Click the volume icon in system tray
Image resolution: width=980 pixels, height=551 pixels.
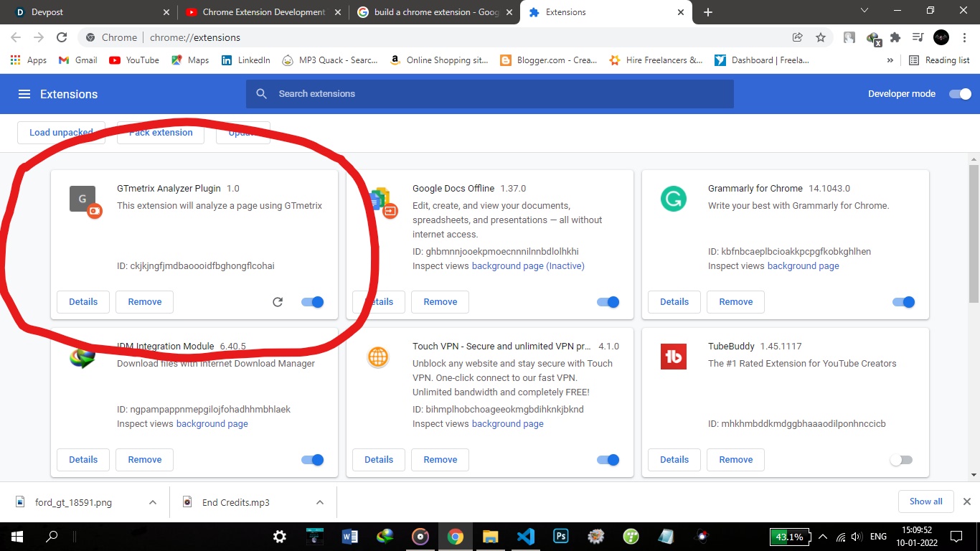[855, 537]
